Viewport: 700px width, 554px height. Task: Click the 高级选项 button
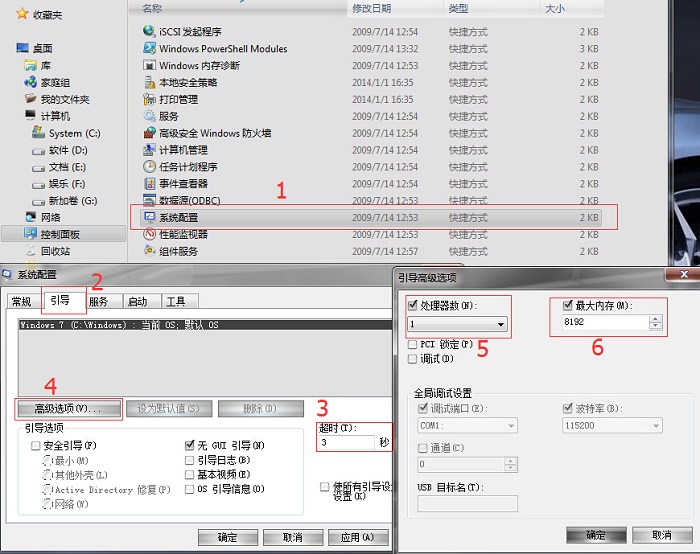68,409
